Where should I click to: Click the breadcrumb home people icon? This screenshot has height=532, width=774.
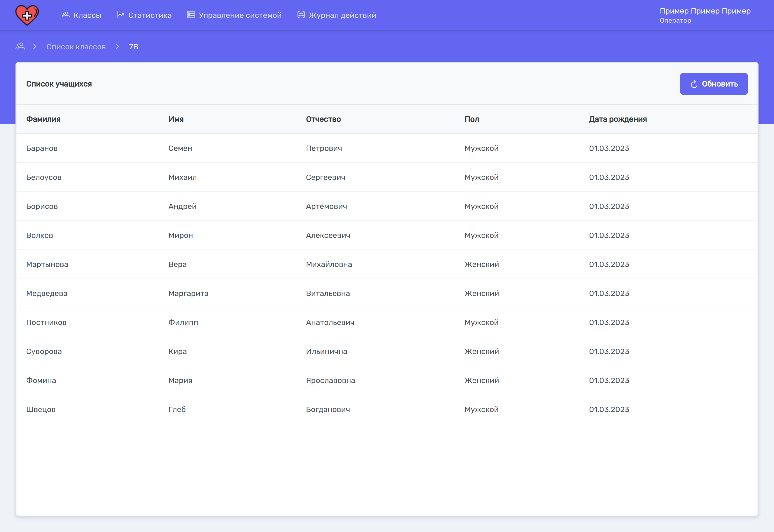click(x=20, y=46)
